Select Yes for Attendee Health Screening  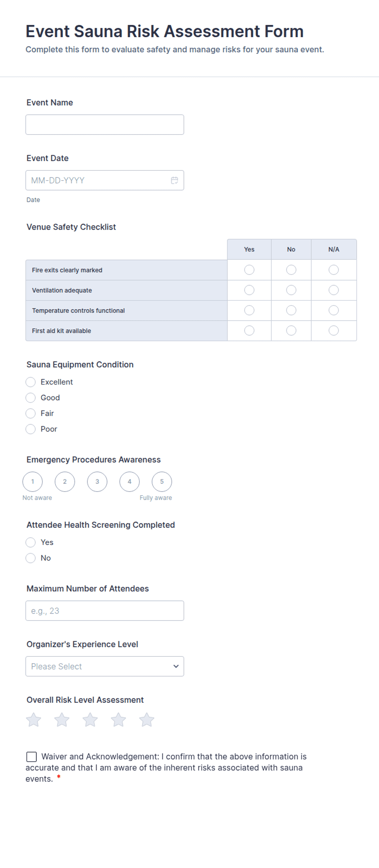pos(31,542)
